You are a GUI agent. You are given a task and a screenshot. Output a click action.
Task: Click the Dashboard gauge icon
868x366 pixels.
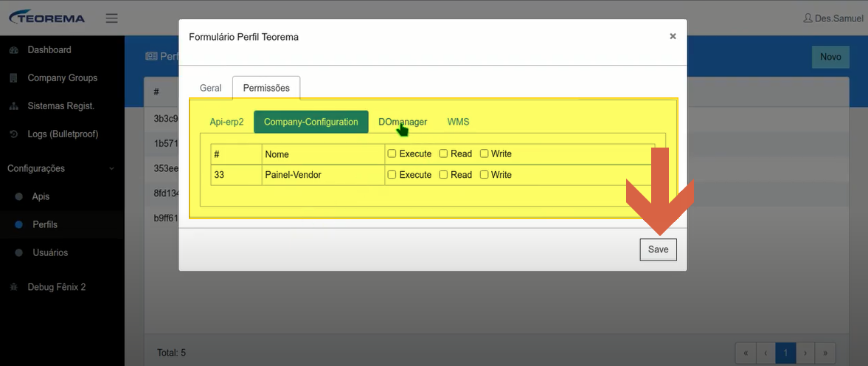coord(15,50)
